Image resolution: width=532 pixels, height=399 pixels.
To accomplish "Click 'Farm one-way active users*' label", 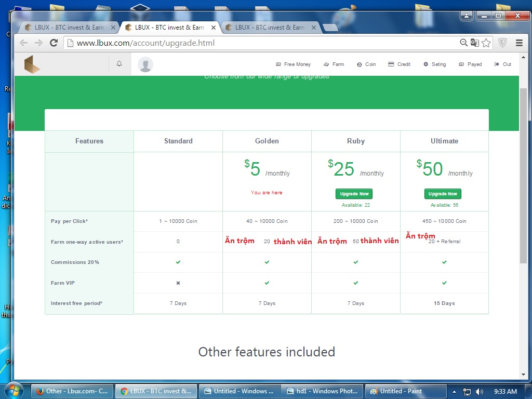I will [x=87, y=242].
